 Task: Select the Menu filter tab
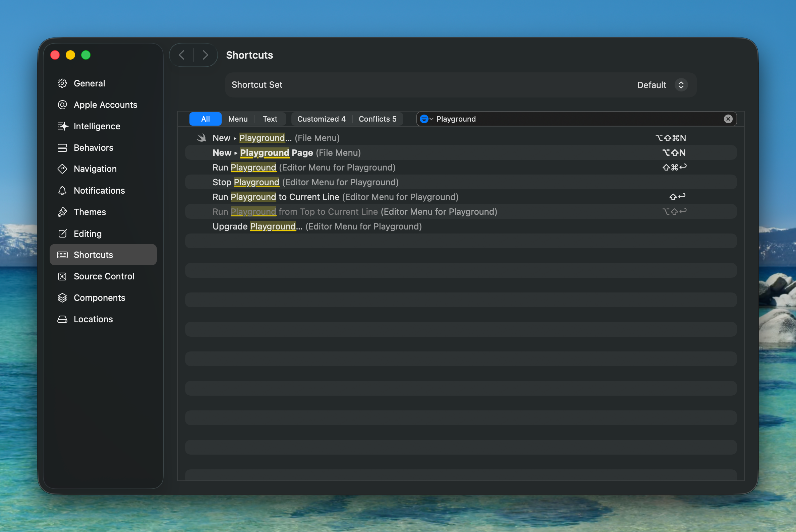pos(238,119)
